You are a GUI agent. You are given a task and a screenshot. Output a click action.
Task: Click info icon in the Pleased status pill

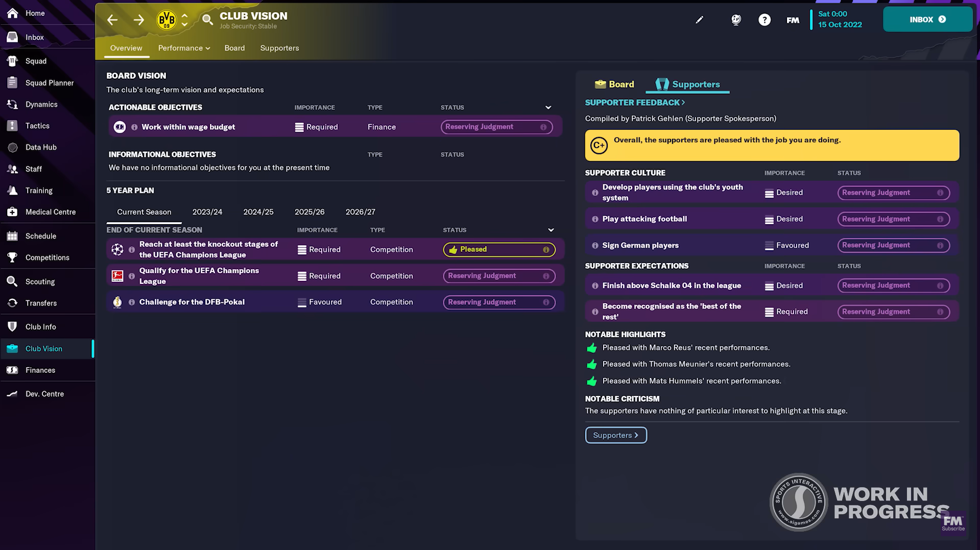pyautogui.click(x=546, y=250)
